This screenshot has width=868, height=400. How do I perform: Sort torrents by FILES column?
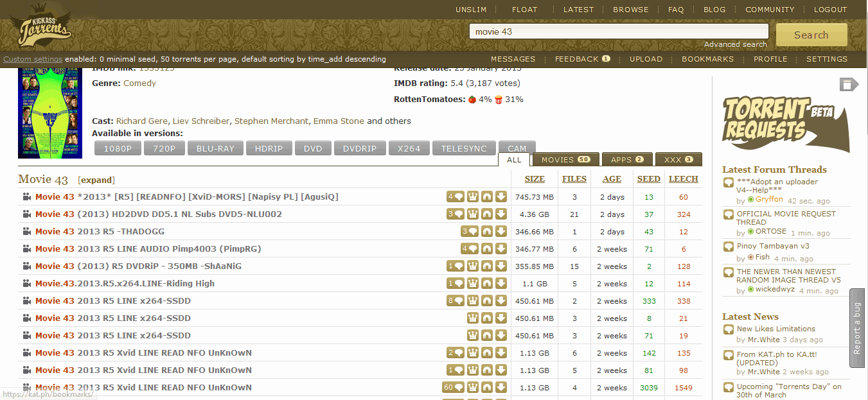574,179
